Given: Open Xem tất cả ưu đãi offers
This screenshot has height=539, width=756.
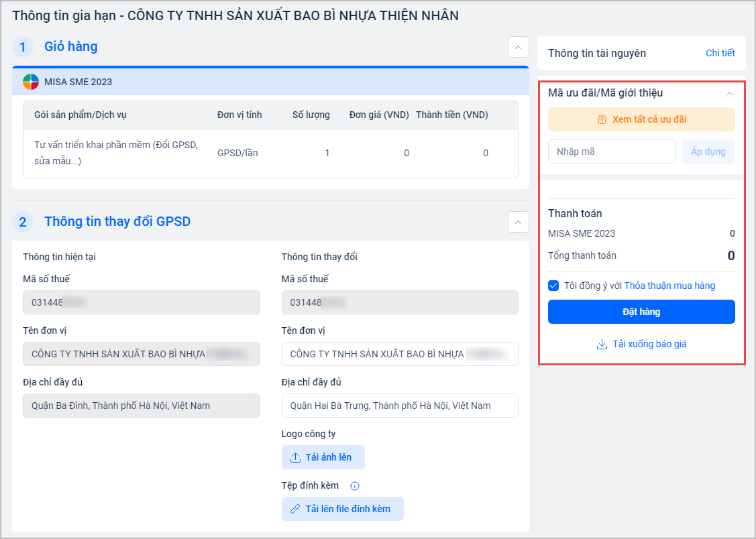Looking at the screenshot, I should tap(641, 119).
